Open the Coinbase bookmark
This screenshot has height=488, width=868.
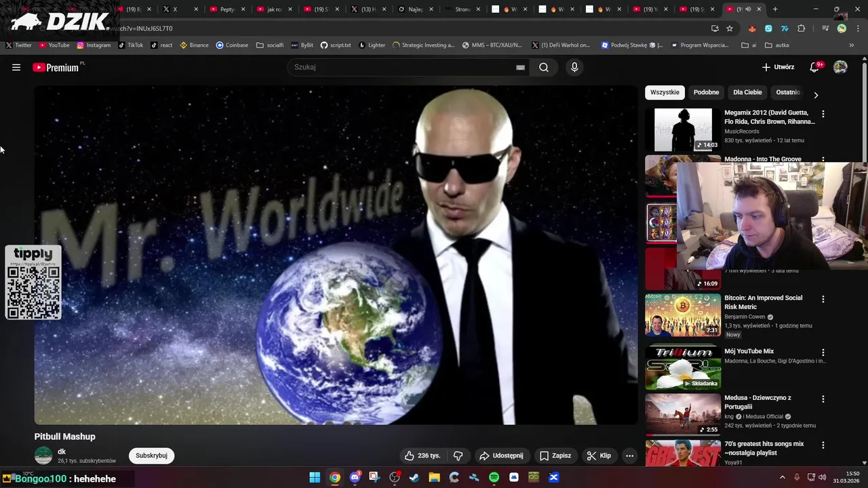[232, 45]
